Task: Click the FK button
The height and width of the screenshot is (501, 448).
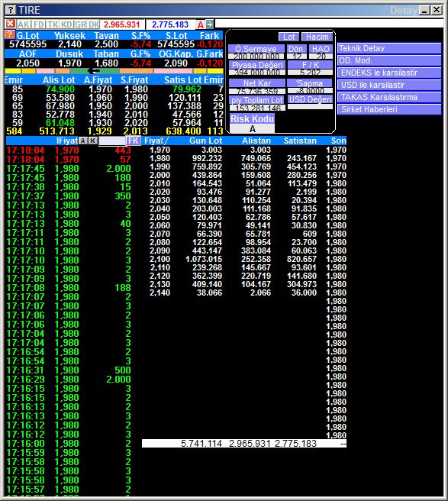Action: (x=133, y=141)
